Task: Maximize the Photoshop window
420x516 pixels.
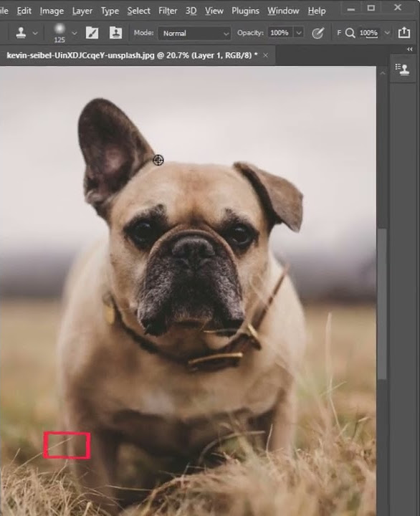Action: click(x=371, y=8)
